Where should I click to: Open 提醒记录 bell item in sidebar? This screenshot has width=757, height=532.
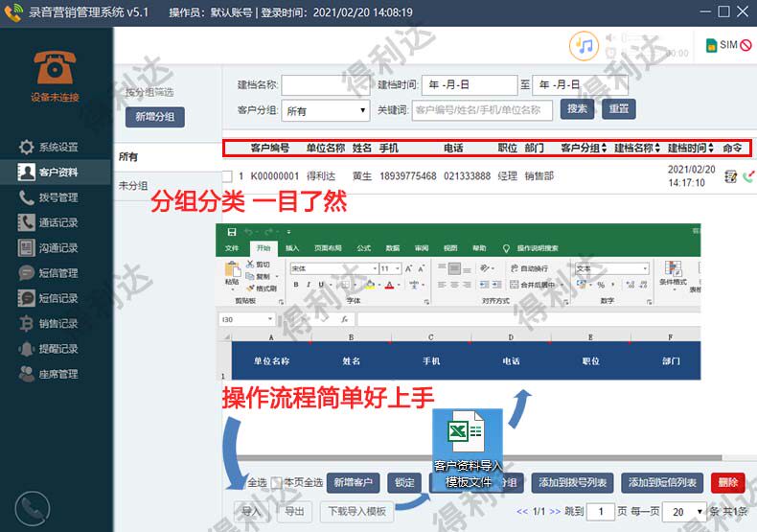tap(48, 348)
